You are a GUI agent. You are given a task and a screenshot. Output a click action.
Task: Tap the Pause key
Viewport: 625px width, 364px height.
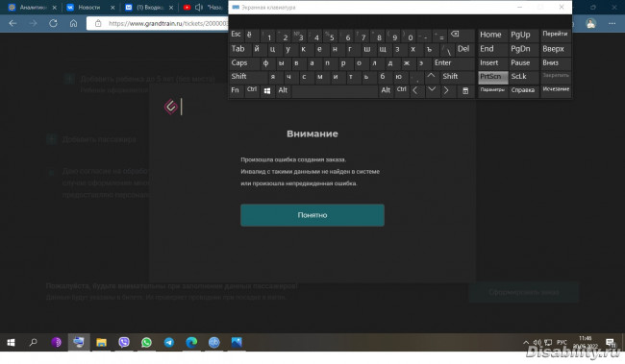[x=523, y=63]
